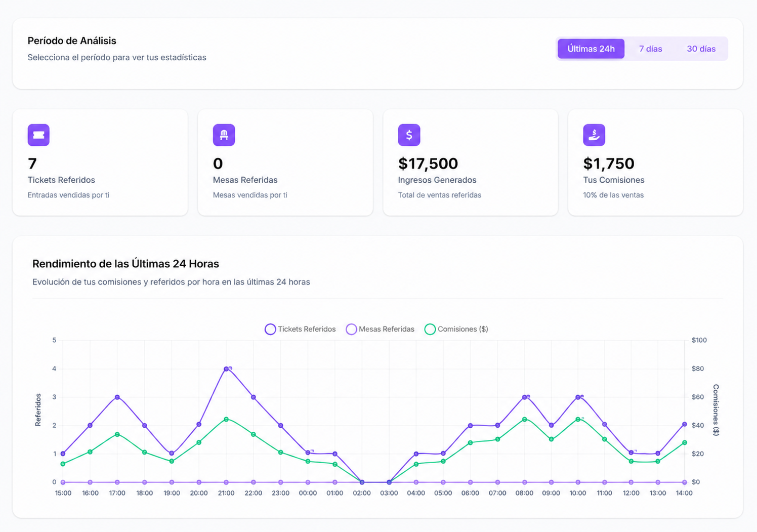Select the Tickets Referidos point at 17:00

(117, 397)
